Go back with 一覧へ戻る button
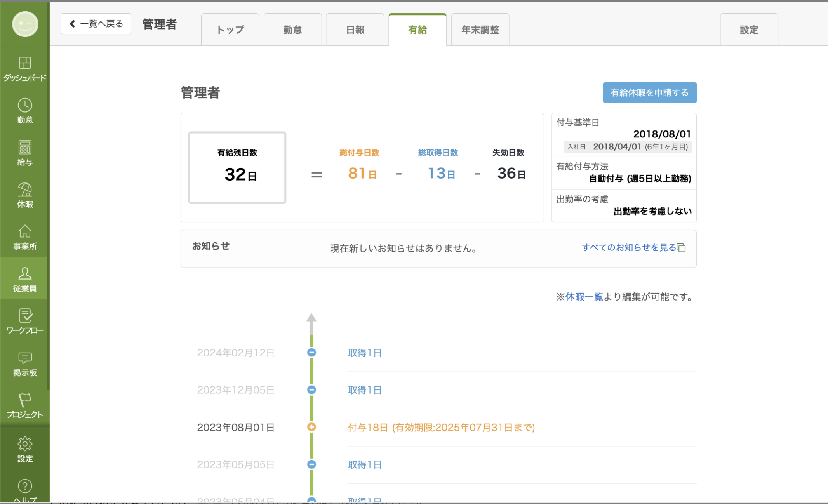The image size is (828, 504). 96,24
